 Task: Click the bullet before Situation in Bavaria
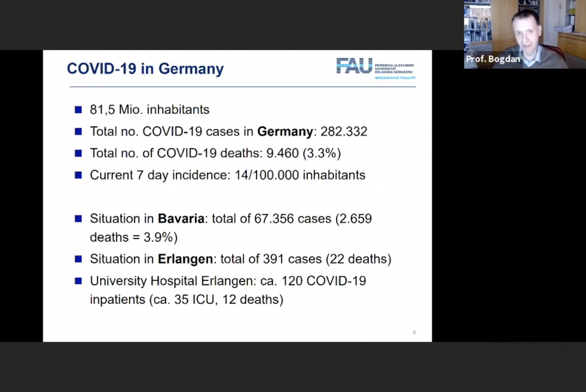[78, 219]
